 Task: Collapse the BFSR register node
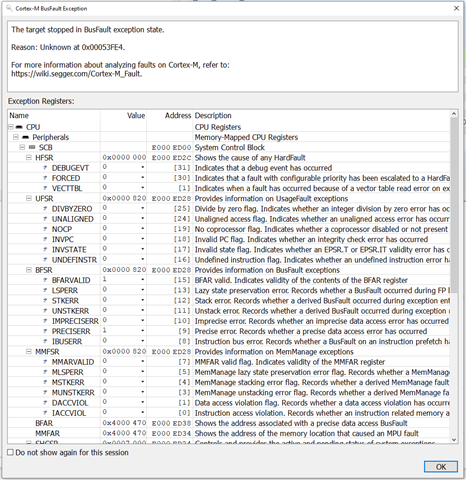point(29,270)
